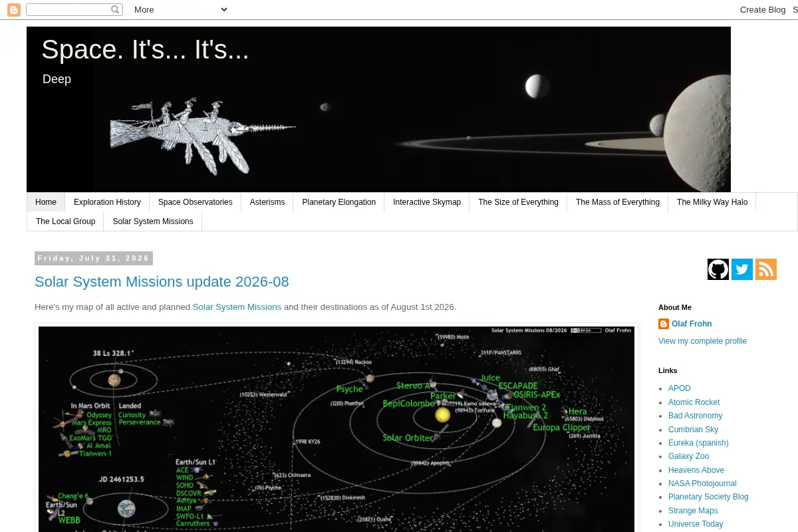Click the Links sidebar heading
The height and width of the screenshot is (532, 798).
(668, 370)
